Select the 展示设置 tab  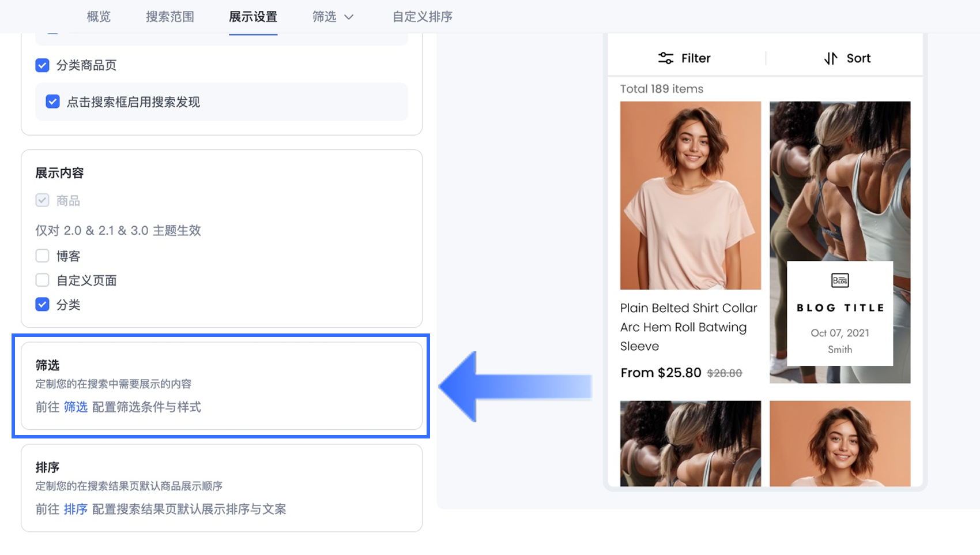[x=253, y=17]
